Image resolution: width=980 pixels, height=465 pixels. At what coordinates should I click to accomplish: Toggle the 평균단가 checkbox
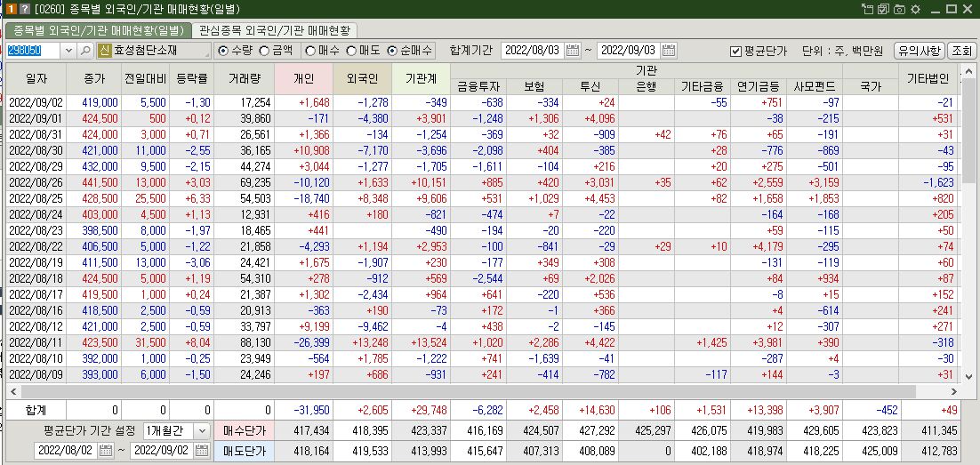(x=735, y=52)
